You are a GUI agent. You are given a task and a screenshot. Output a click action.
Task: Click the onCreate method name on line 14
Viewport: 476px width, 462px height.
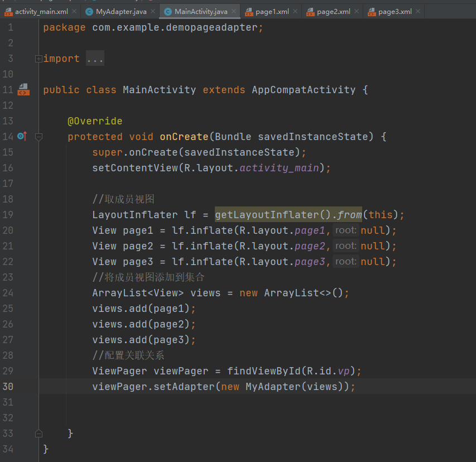[x=184, y=137]
